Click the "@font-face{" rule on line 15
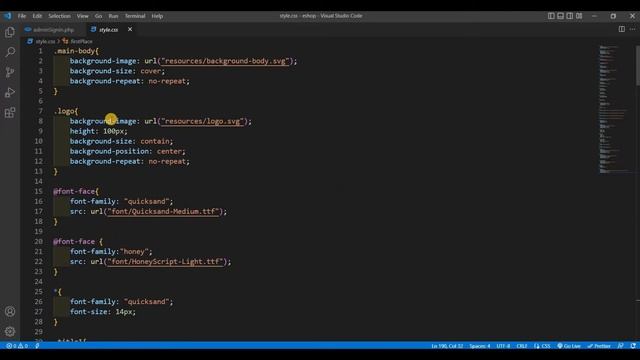Screen dimensions: 640x360 76,191
